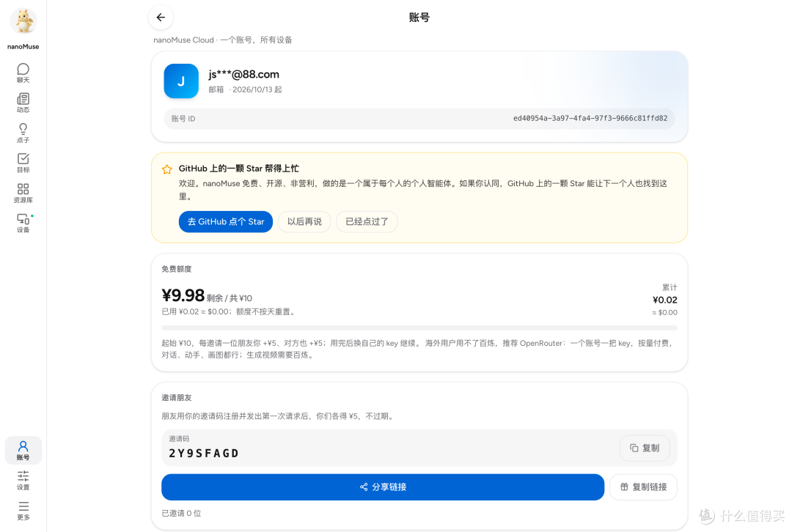
Task: Click the blue J account avatar
Action: (181, 81)
